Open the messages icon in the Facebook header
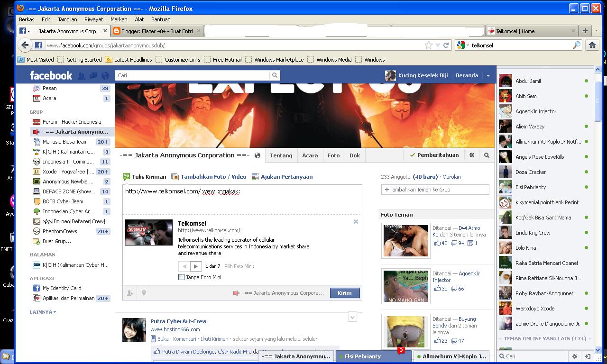 click(x=93, y=75)
